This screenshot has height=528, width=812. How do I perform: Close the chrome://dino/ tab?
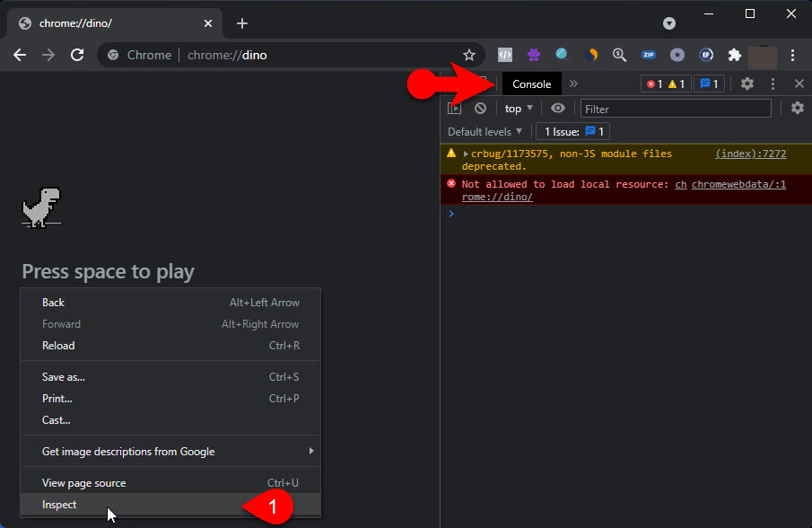click(x=208, y=23)
